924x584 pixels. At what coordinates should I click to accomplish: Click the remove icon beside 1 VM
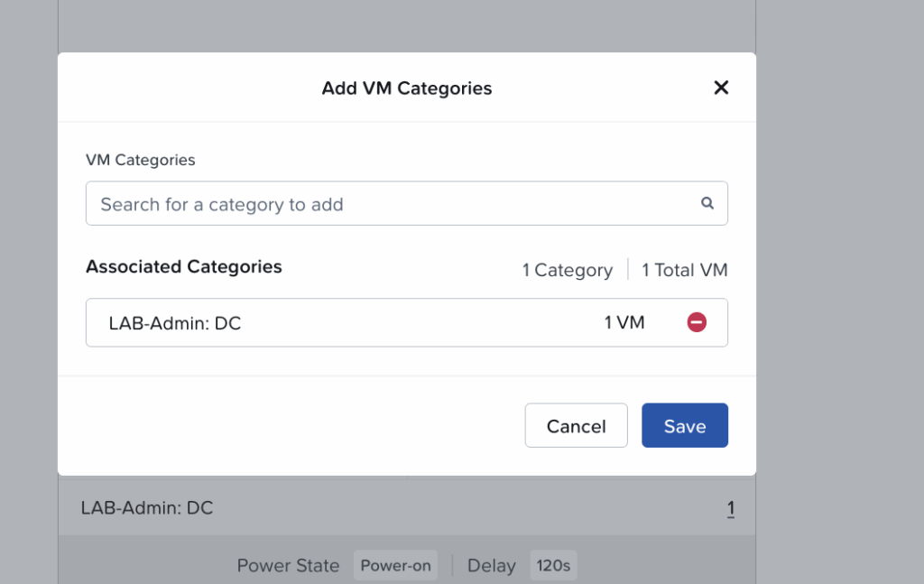click(x=696, y=322)
